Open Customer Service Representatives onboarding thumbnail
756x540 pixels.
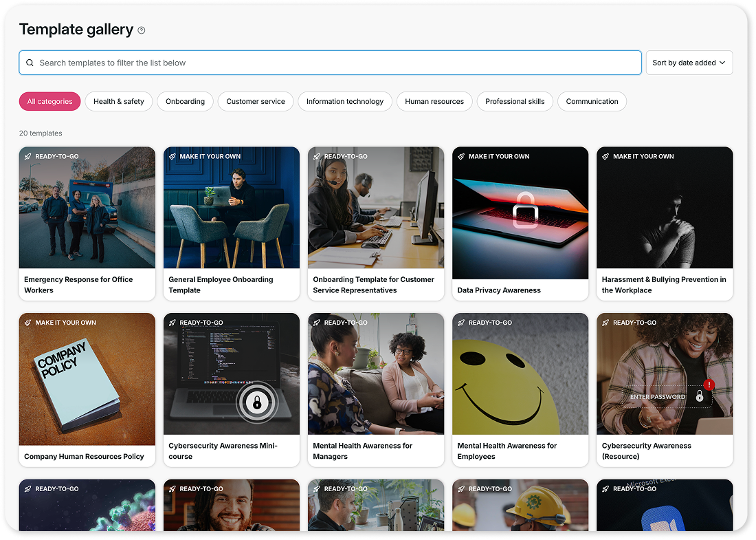[376, 208]
